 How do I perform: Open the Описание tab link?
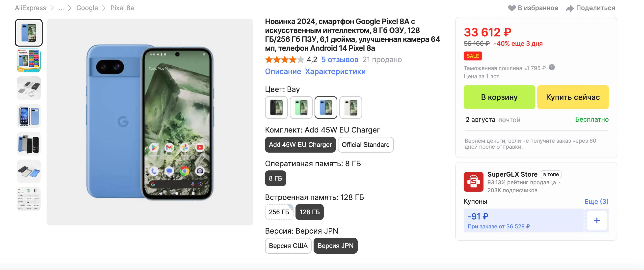point(283,72)
